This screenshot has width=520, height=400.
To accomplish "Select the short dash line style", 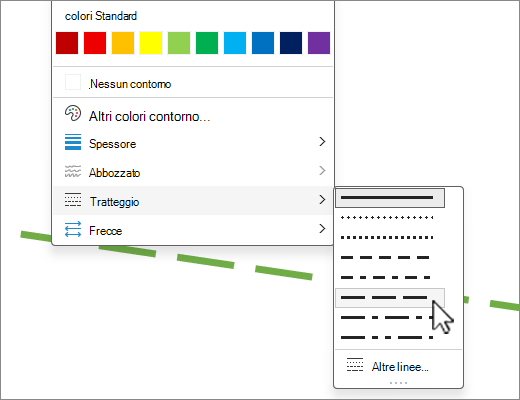I will coord(390,257).
